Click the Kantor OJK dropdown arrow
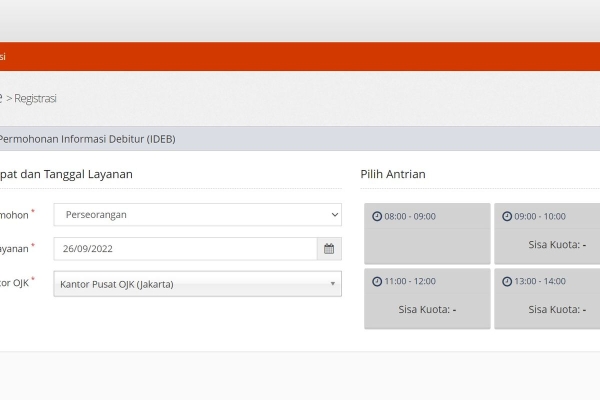Image resolution: width=600 pixels, height=400 pixels. pos(333,284)
